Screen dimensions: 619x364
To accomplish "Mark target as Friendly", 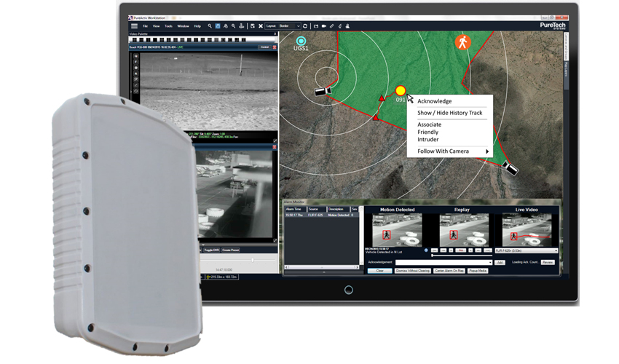I will click(x=428, y=132).
